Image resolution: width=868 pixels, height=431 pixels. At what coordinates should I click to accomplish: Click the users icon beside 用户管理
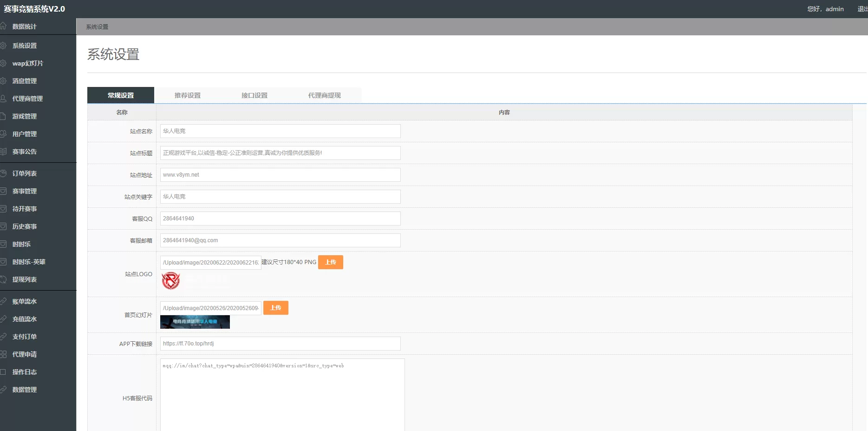point(3,134)
